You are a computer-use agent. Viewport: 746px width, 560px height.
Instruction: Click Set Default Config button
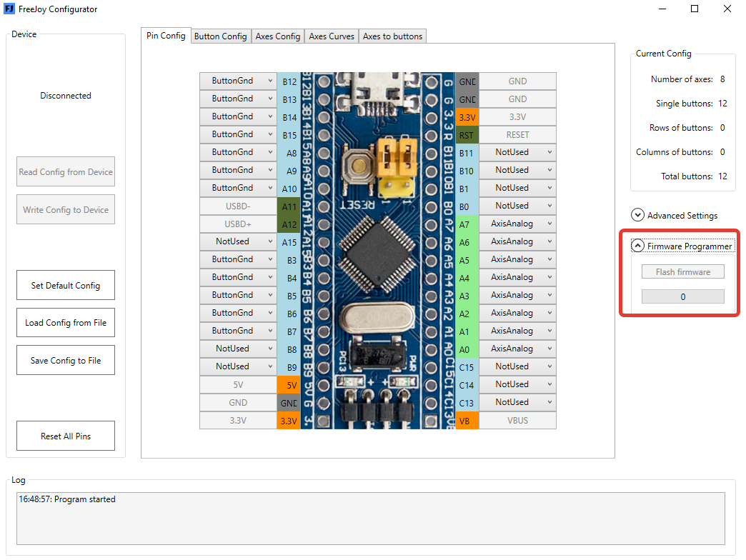pos(66,285)
